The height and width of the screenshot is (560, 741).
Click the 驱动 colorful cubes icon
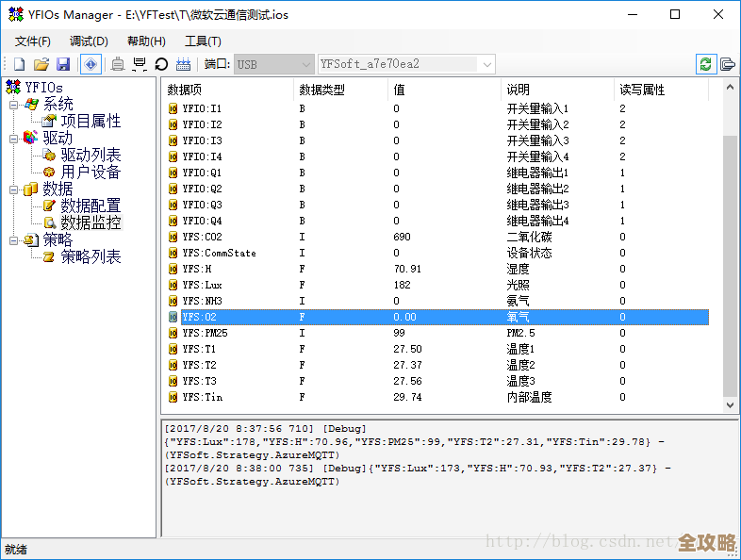click(31, 138)
